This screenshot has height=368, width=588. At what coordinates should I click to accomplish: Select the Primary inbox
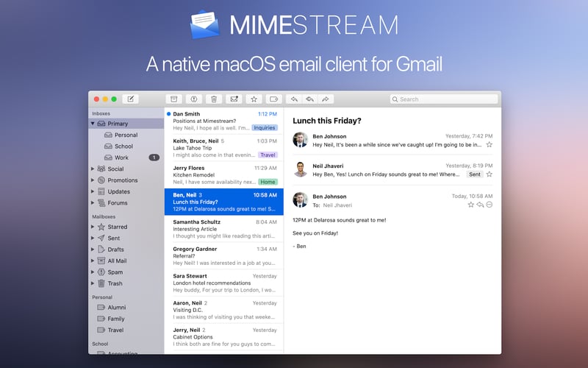(126, 124)
